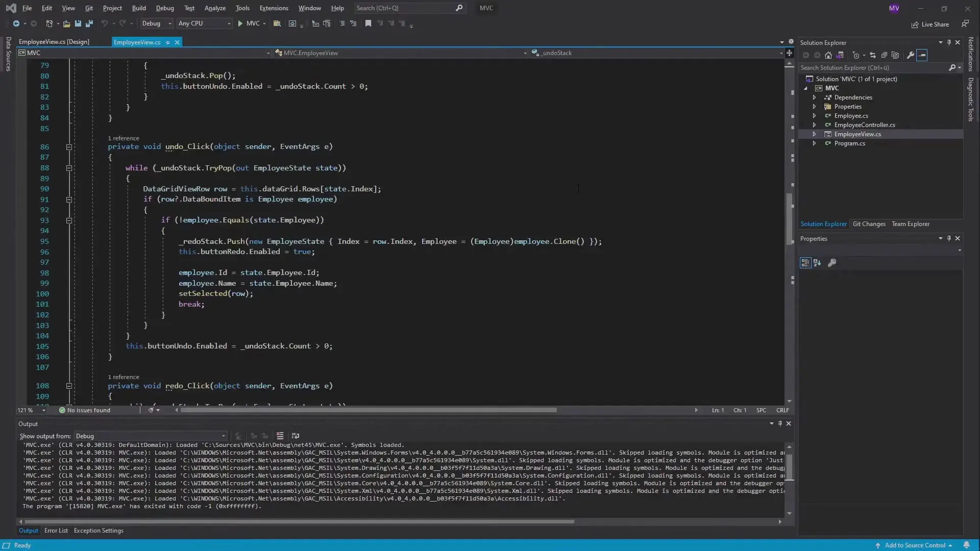
Task: Open the Team Explorer tab
Action: (911, 224)
